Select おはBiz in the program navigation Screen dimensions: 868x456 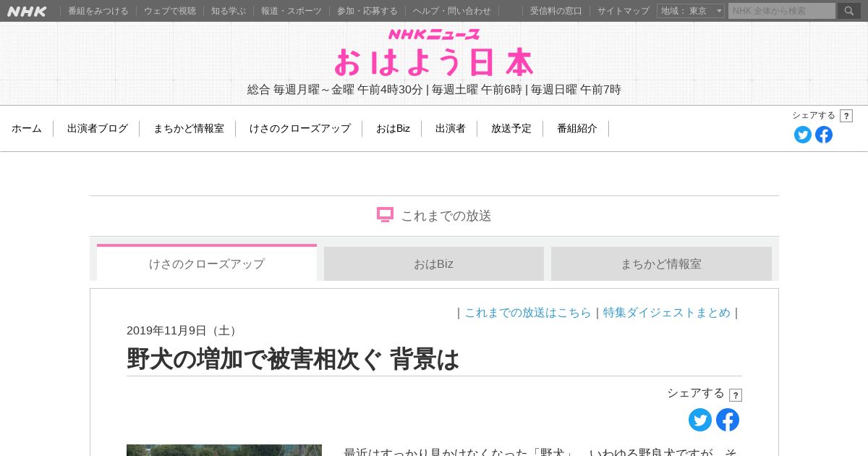[x=393, y=129]
